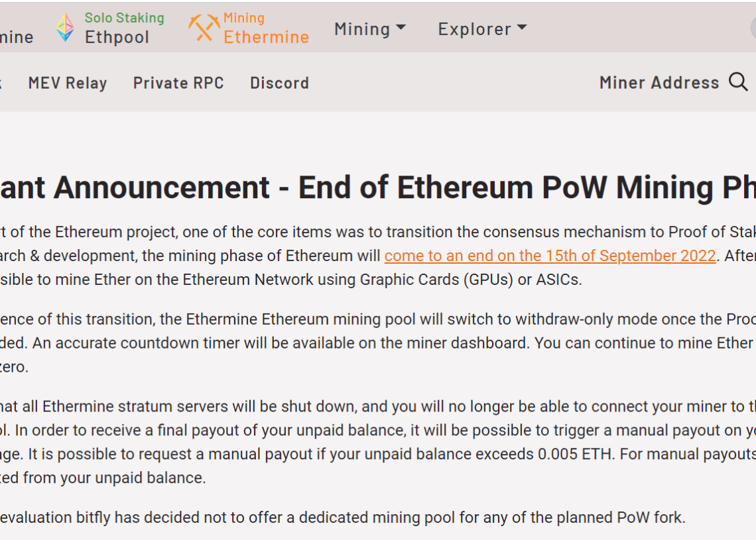756x540 pixels.
Task: Click the Solo Staking label
Action: 123,17
